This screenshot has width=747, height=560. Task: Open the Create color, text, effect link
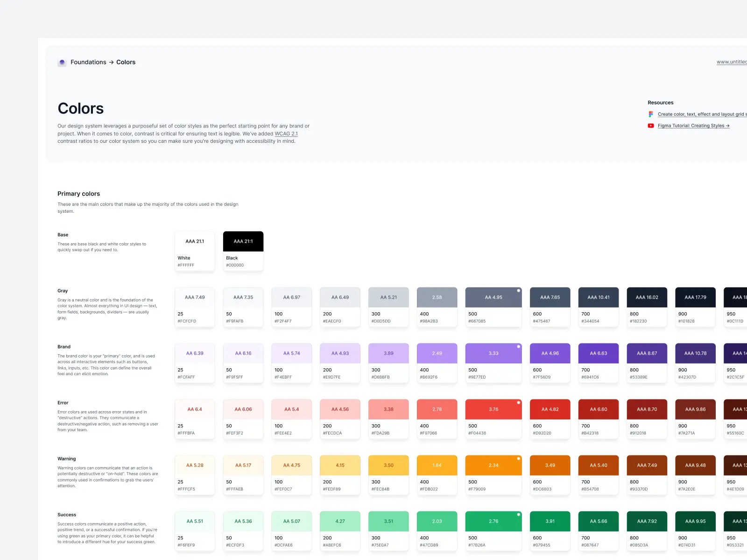click(702, 114)
